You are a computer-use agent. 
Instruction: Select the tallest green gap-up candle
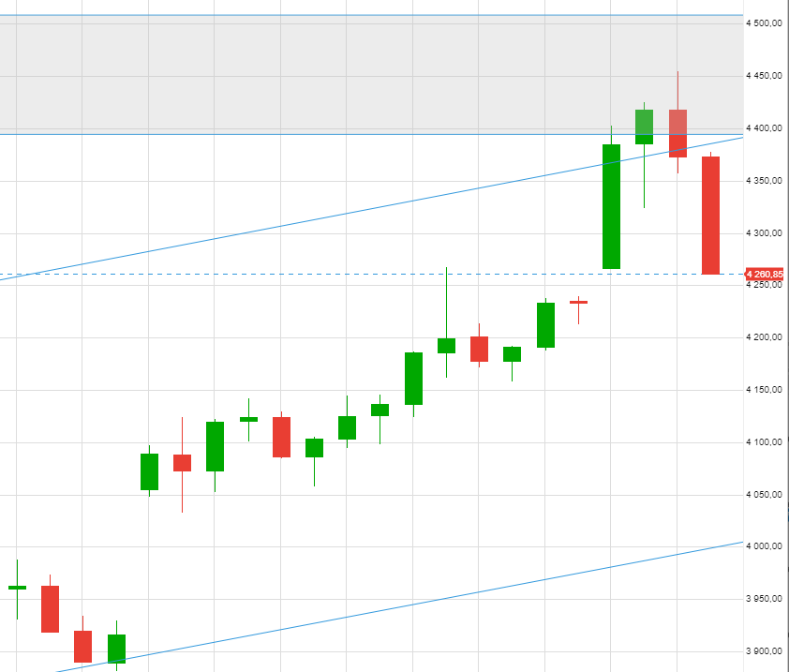coord(611,206)
